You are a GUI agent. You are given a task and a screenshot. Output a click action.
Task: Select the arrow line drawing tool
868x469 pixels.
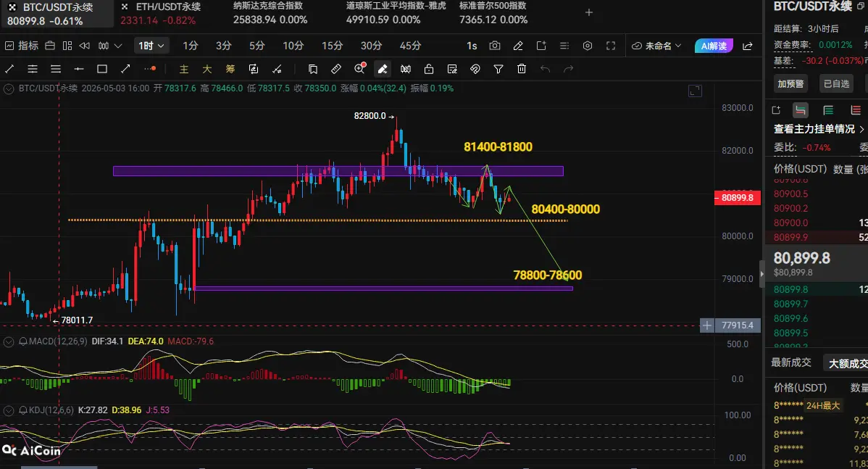pos(125,69)
